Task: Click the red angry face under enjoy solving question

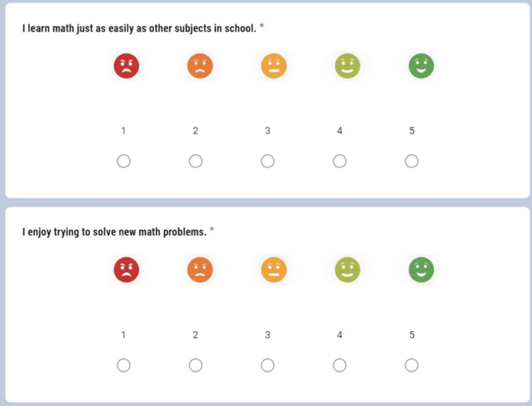Action: click(x=126, y=270)
